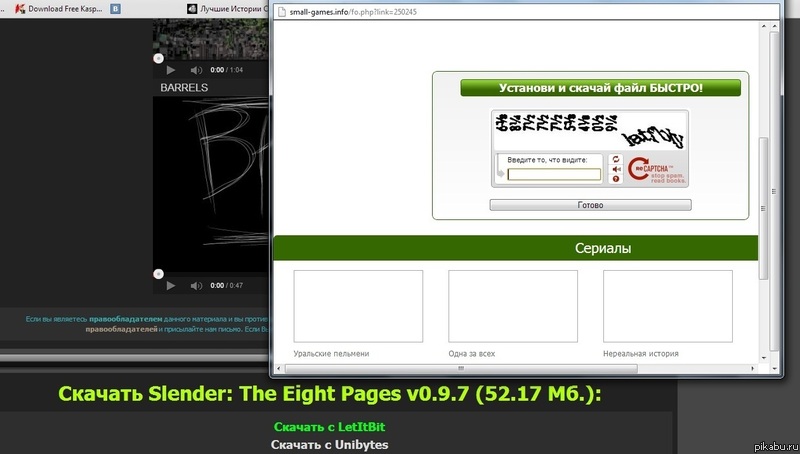Open the Уральские пельмени thumbnail
800x454 pixels.
pyautogui.click(x=358, y=306)
